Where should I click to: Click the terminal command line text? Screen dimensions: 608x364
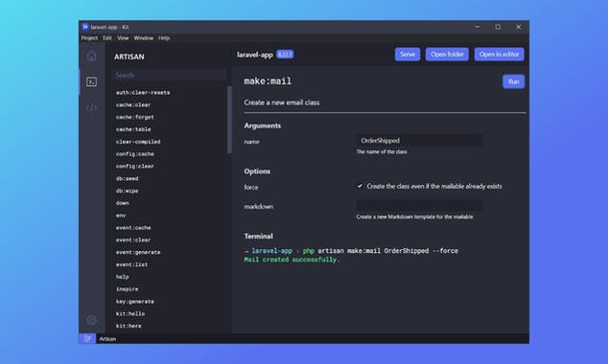point(351,251)
